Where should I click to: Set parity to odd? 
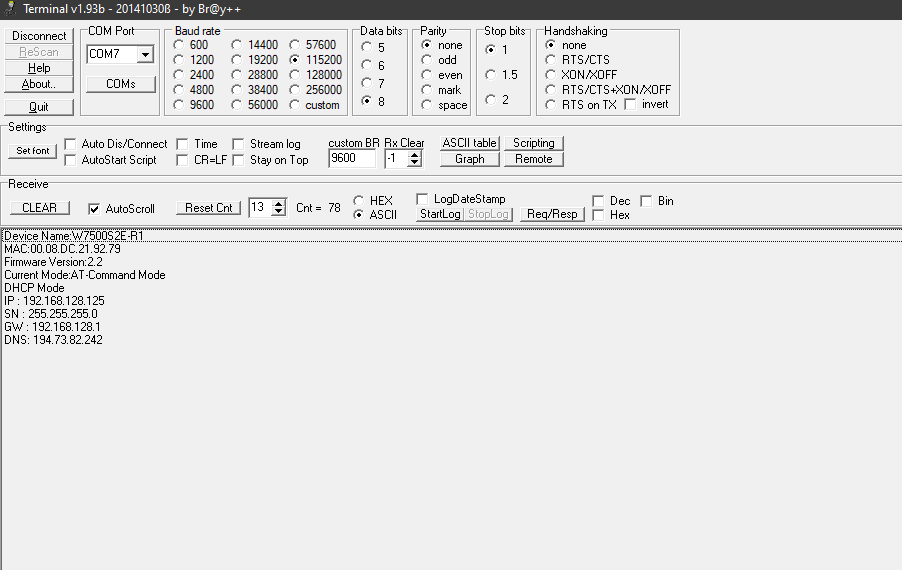tap(427, 60)
